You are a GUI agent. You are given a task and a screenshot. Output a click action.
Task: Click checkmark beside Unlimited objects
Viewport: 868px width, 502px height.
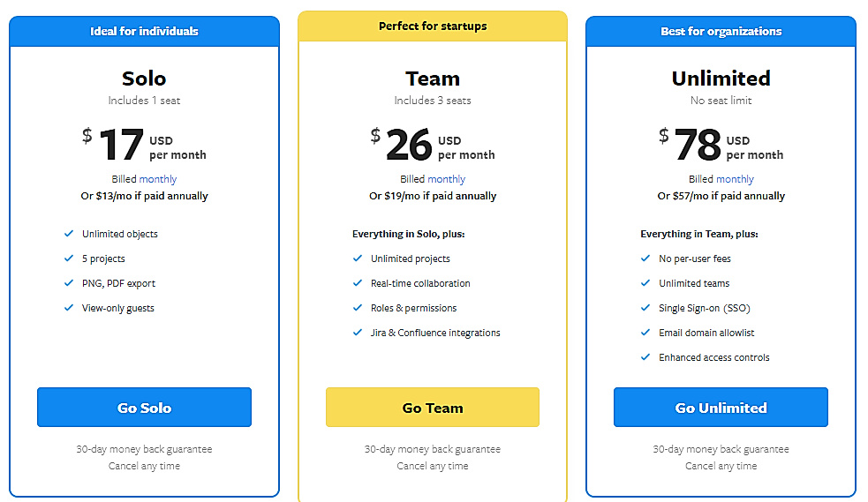[69, 234]
